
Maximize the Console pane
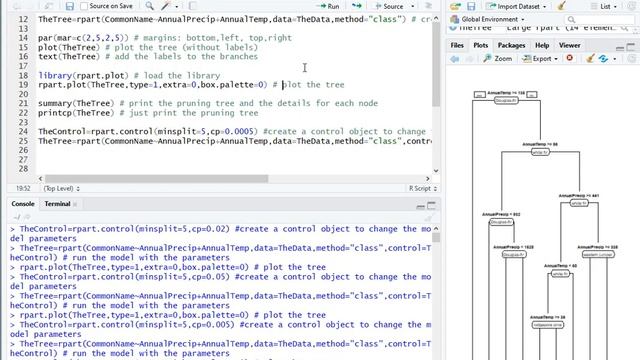431,205
